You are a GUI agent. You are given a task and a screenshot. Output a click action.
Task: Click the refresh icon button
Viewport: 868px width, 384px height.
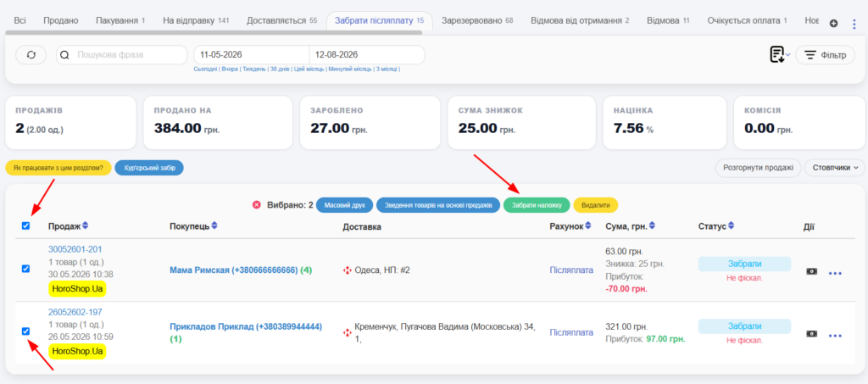(x=31, y=55)
